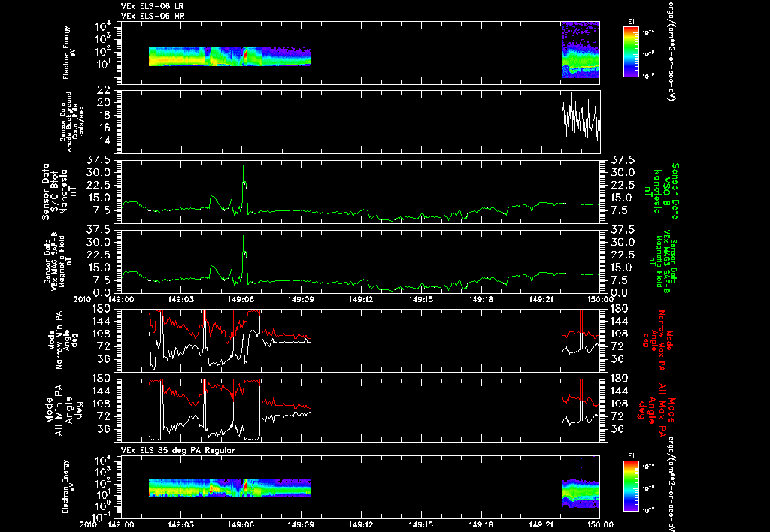Screen dimensions: 770x532
Task: Click '150:00' on the bottom time axis
Action: click(599, 524)
